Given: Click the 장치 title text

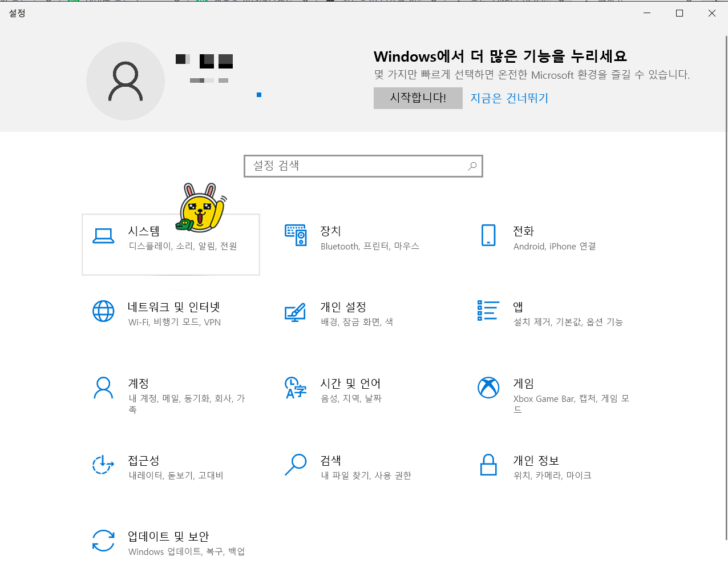Looking at the screenshot, I should tap(331, 231).
